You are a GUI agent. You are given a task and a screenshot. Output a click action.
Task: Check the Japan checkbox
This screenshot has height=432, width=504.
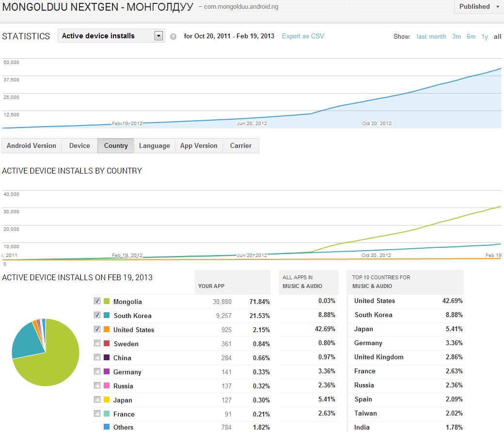point(97,399)
